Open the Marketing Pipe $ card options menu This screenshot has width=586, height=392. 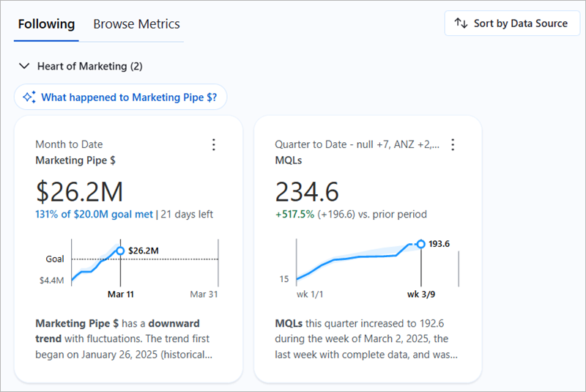[214, 144]
